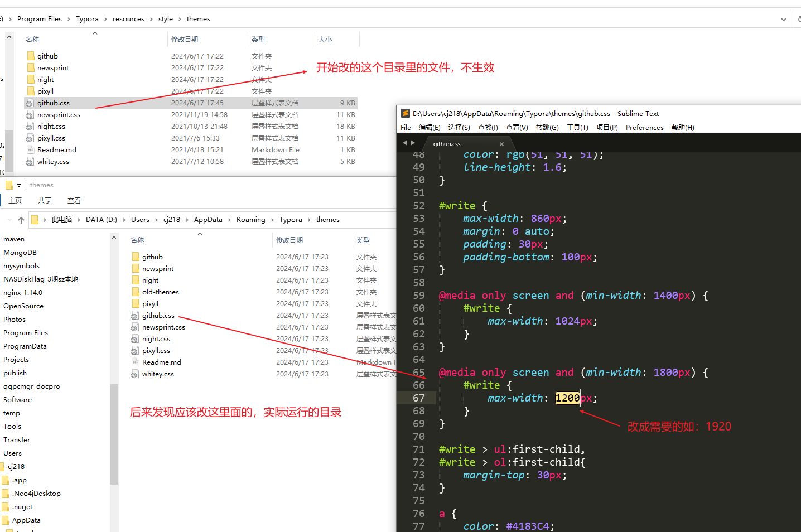Expand chevron after Roaming in lower breadcrumb
The height and width of the screenshot is (532, 801).
coord(272,220)
